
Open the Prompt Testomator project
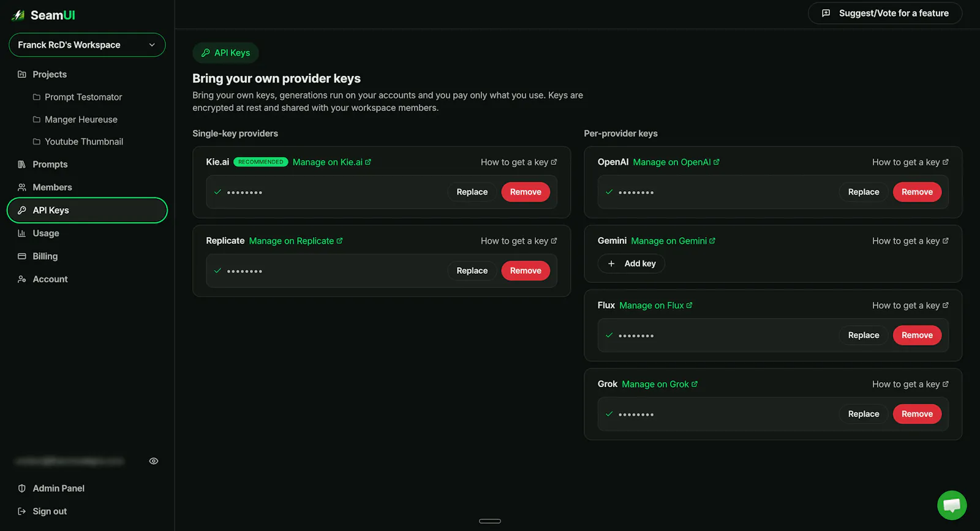click(x=83, y=97)
